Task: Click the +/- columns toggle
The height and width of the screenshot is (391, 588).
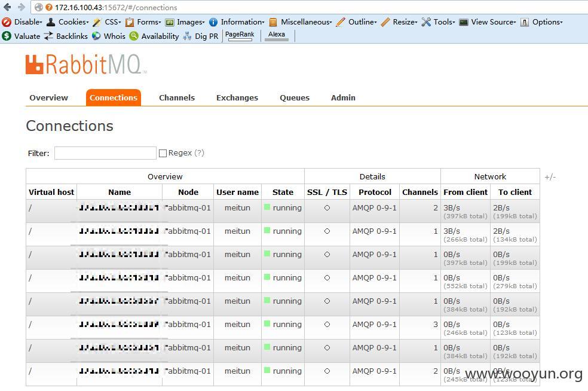Action: 550,177
